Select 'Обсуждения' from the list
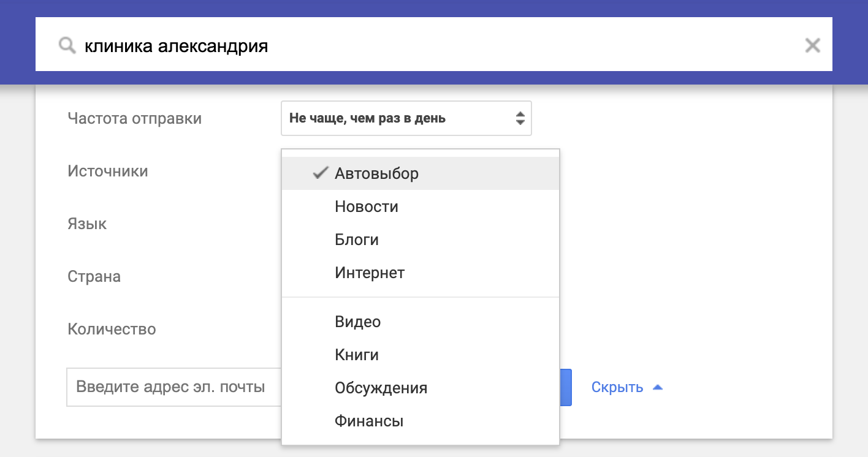The width and height of the screenshot is (868, 457). [379, 388]
